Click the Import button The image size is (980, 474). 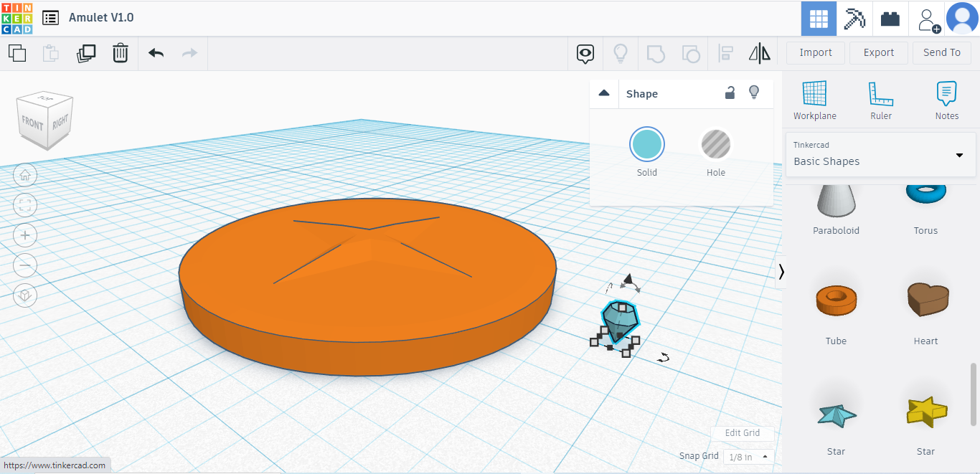point(816,52)
